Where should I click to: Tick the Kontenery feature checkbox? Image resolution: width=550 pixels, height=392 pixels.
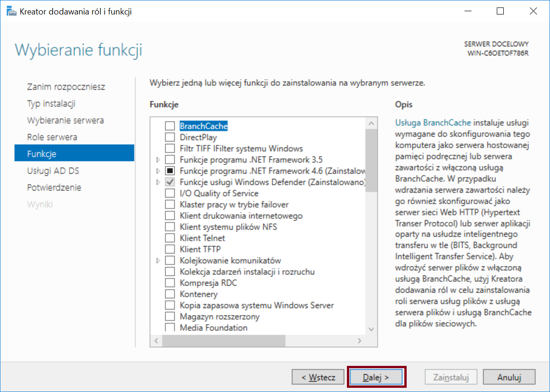point(170,294)
